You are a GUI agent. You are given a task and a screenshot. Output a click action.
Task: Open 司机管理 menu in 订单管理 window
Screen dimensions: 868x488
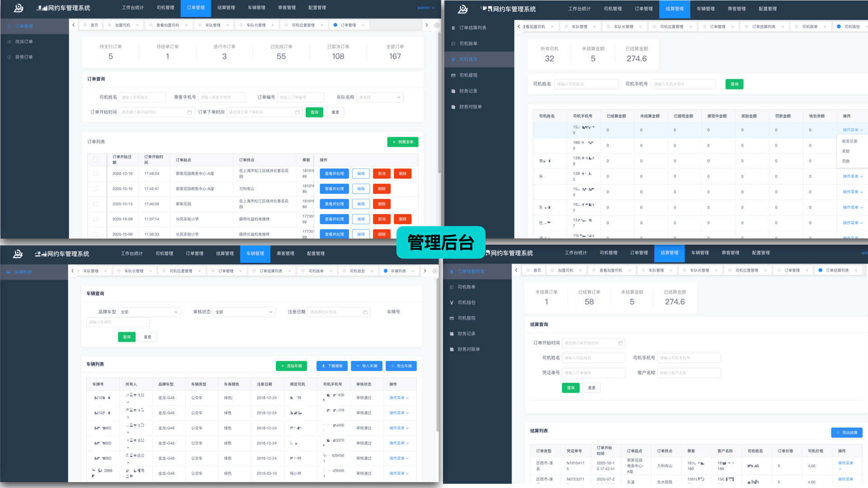(165, 8)
